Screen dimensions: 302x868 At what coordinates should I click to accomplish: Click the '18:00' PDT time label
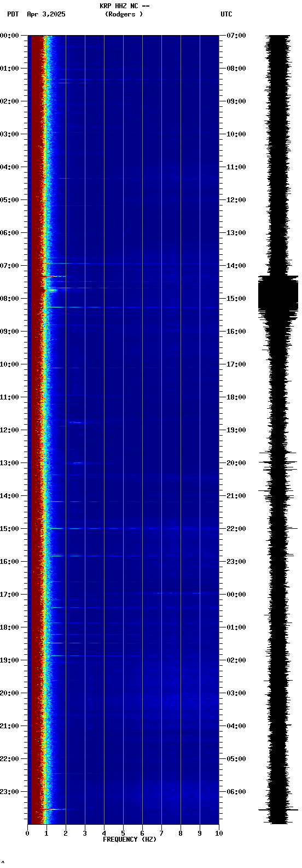click(x=9, y=627)
